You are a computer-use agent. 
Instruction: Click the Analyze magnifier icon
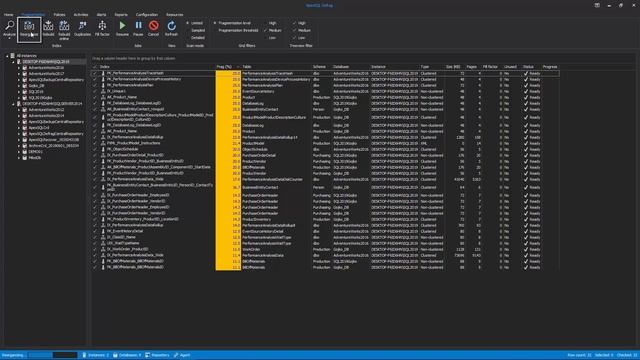(9, 25)
